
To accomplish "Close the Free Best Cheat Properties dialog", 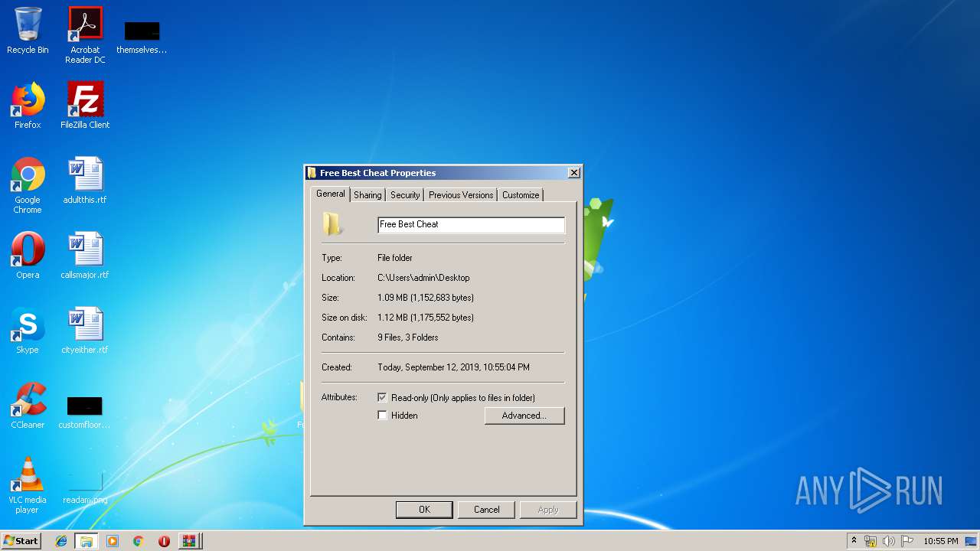I will coord(574,173).
